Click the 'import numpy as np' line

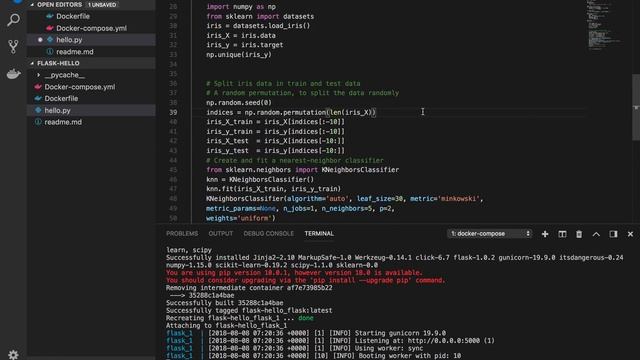click(241, 7)
